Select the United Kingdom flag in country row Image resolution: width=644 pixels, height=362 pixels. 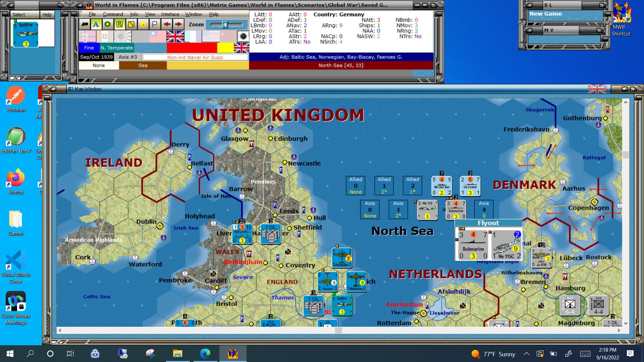coord(175,36)
